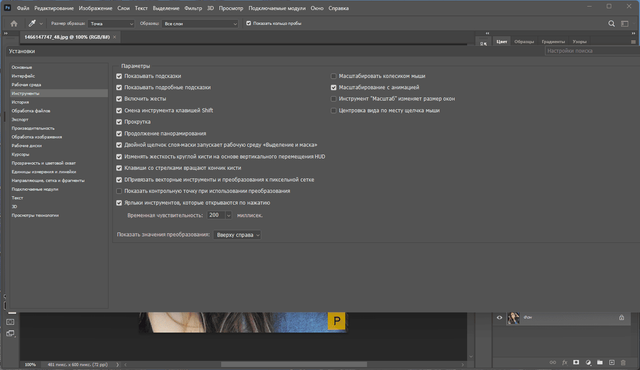The height and width of the screenshot is (370, 640).
Task: Check 'Показать контрольную точку' option
Action: point(119,191)
